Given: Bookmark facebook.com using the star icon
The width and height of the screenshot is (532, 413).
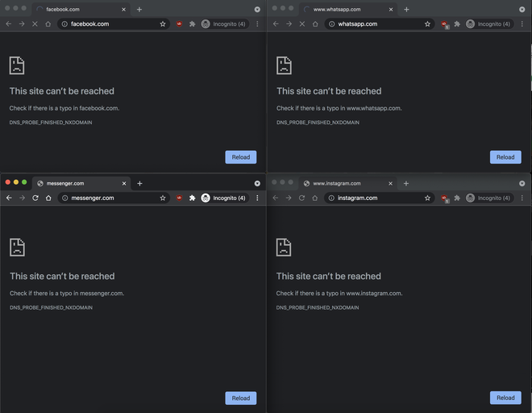Looking at the screenshot, I should (162, 24).
